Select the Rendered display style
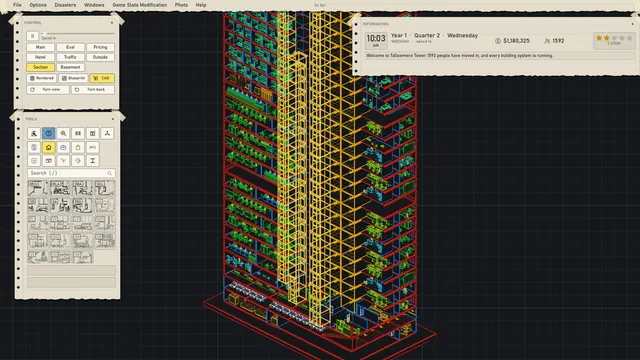 42,78
